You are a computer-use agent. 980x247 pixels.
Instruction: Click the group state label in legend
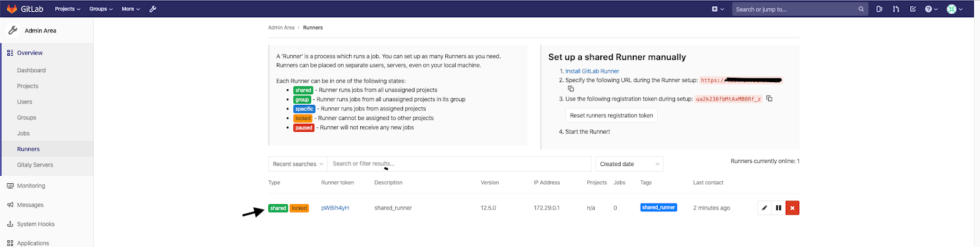(303, 99)
